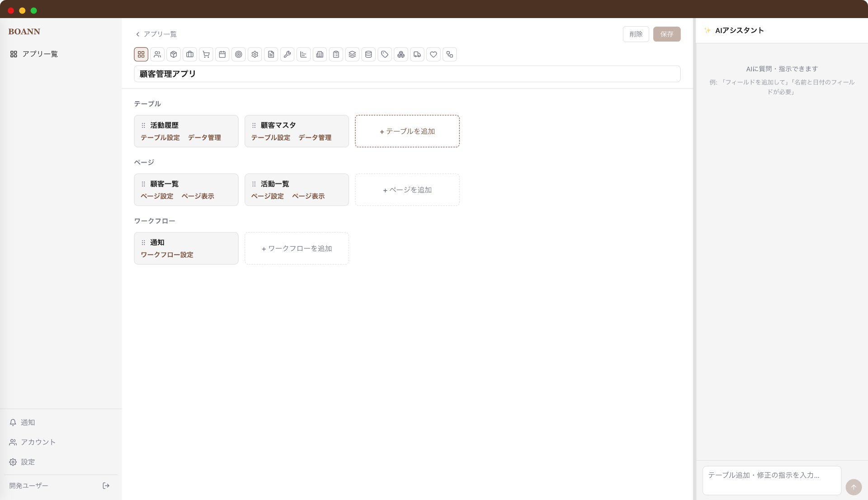This screenshot has height=500, width=868.
Task: Click the テーブル section heading
Action: click(x=147, y=103)
